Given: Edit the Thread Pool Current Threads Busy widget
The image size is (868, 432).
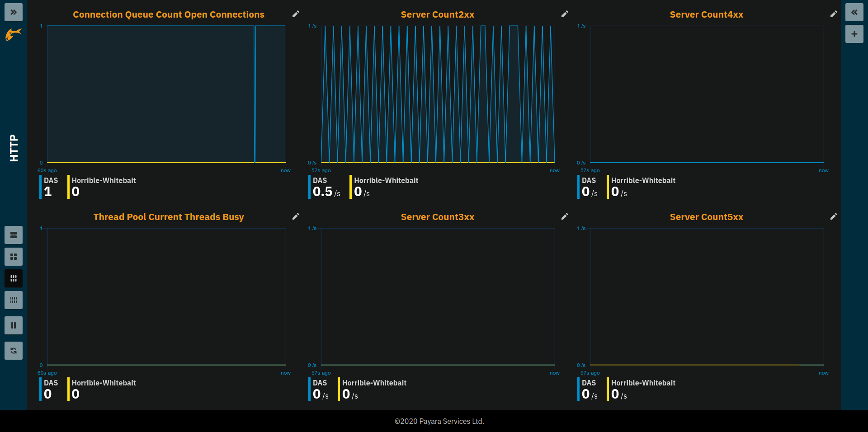Looking at the screenshot, I should click(x=296, y=216).
